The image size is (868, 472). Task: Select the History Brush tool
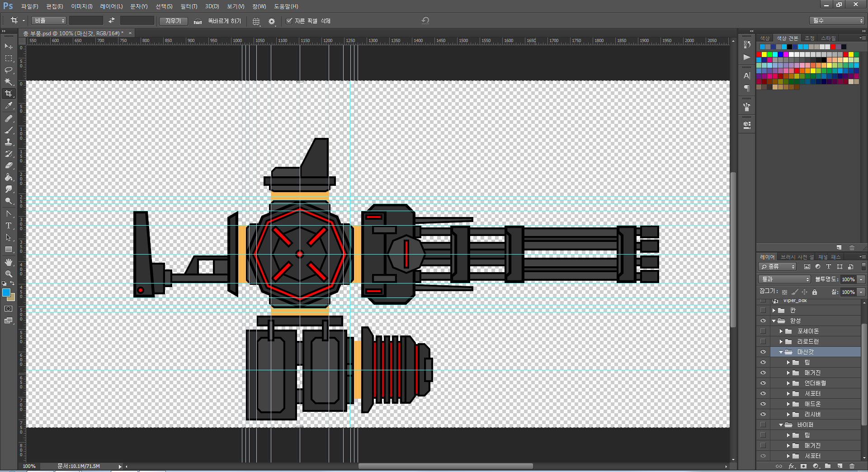click(x=9, y=154)
